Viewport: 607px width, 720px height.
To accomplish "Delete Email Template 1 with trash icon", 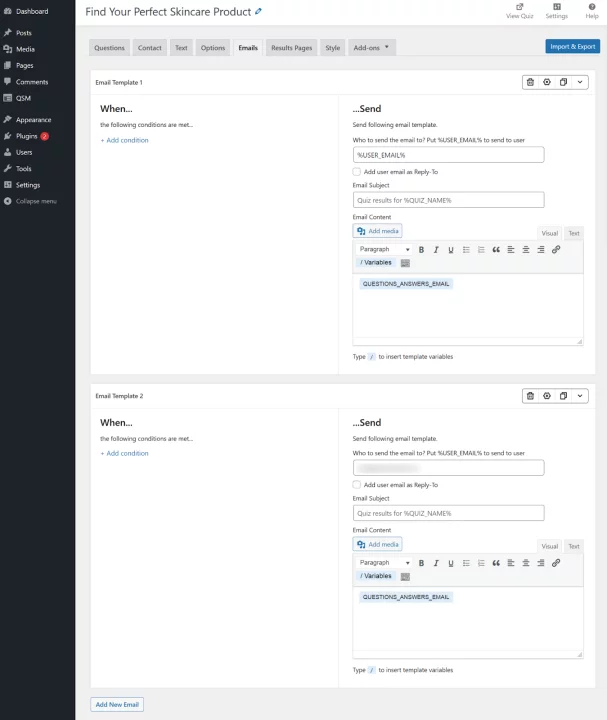I will (x=530, y=82).
